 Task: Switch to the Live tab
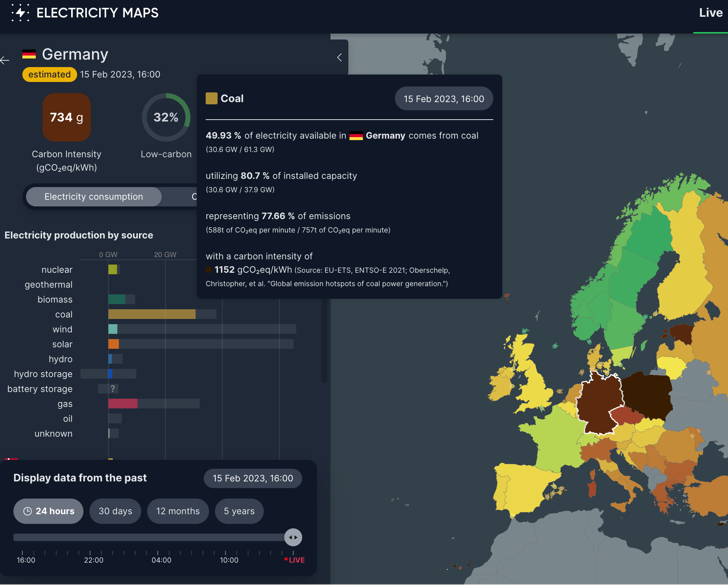coord(710,13)
